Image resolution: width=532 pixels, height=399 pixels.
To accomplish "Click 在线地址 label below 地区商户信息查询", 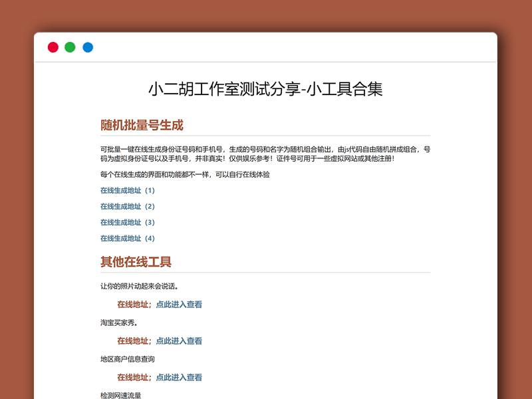I will pos(134,377).
